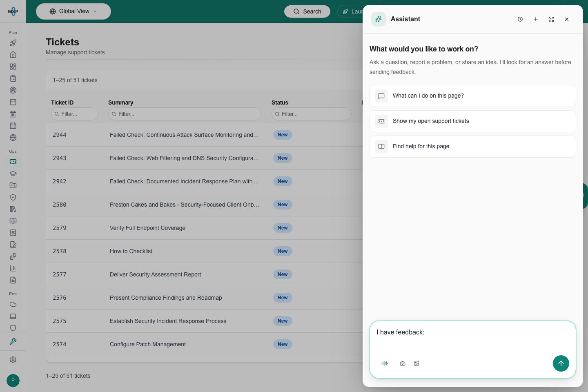This screenshot has height=392, width=588.
Task: Click the MSP logo at top left
Action: (13, 11)
